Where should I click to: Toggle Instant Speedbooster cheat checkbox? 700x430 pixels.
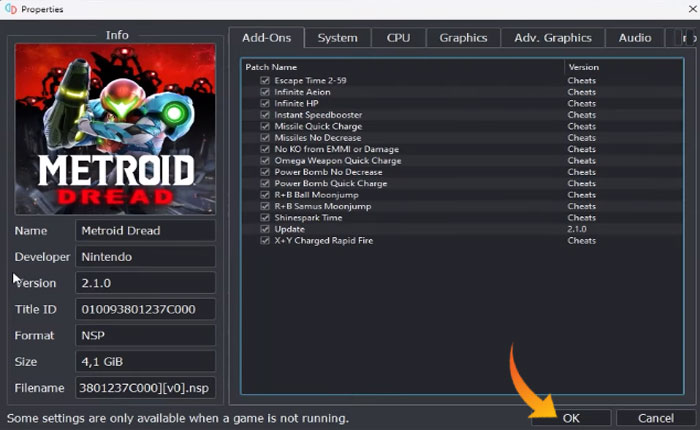[265, 115]
